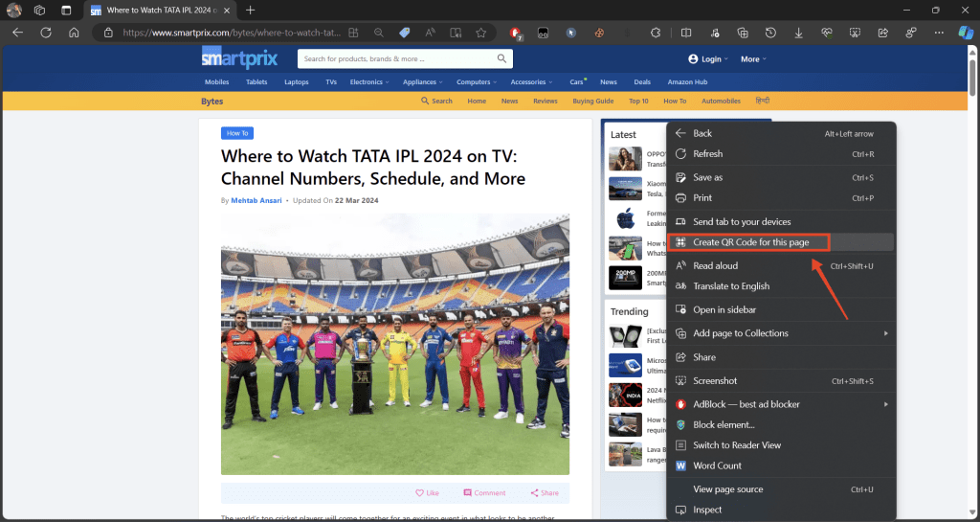Open the shopping price tag icon
This screenshot has height=522, width=980.
coord(405,33)
